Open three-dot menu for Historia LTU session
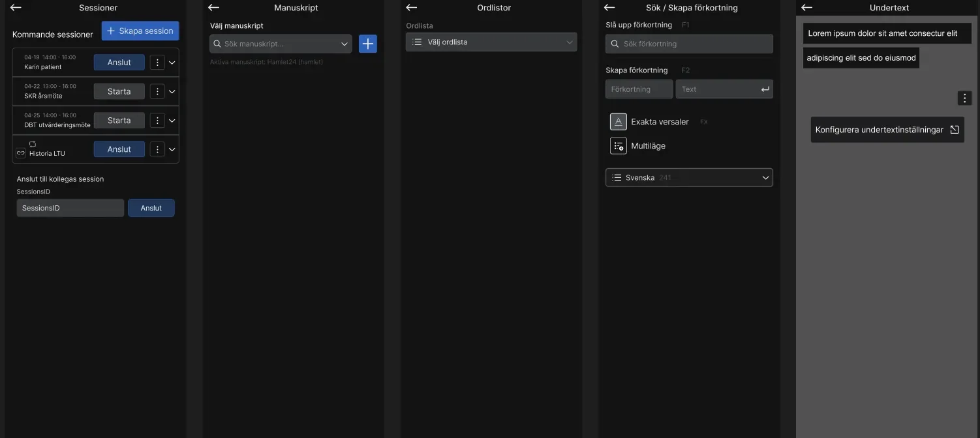 coord(157,149)
